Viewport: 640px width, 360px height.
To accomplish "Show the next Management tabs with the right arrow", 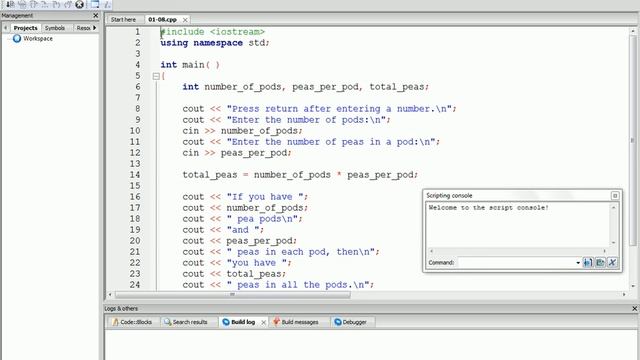I will click(95, 28).
